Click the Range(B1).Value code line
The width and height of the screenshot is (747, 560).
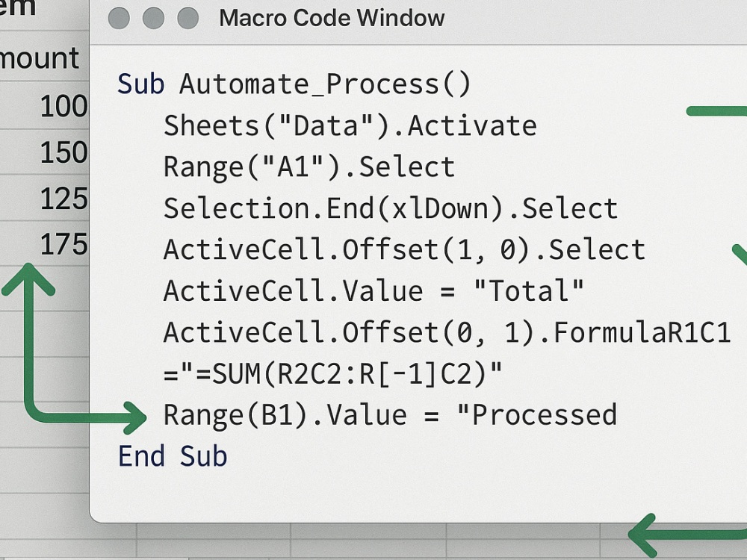390,415
